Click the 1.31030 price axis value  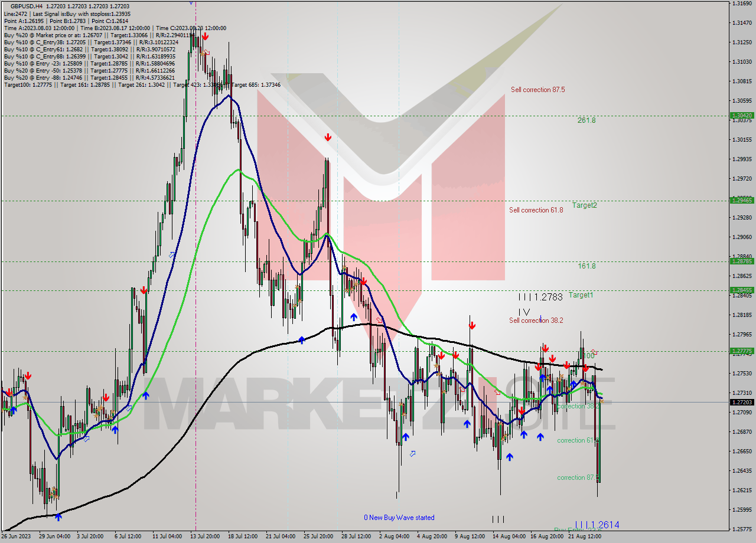click(x=742, y=62)
